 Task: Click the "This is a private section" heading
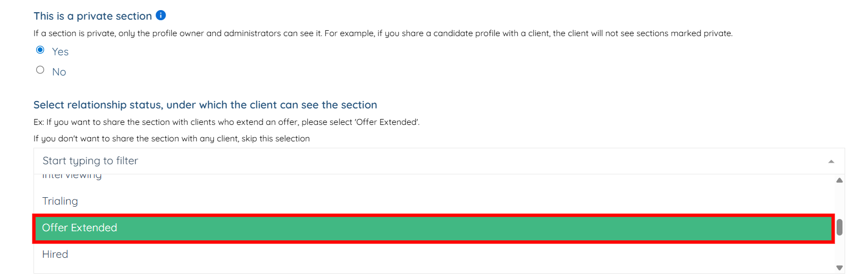click(92, 16)
